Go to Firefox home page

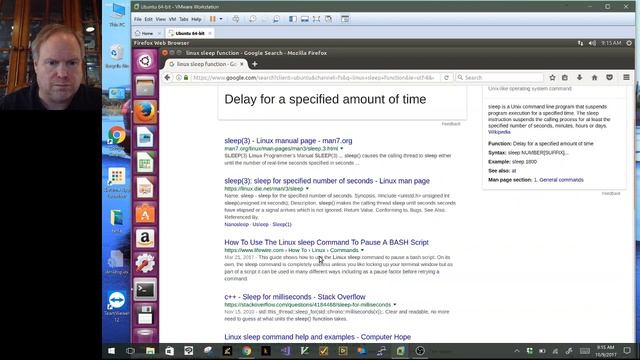click(x=594, y=78)
